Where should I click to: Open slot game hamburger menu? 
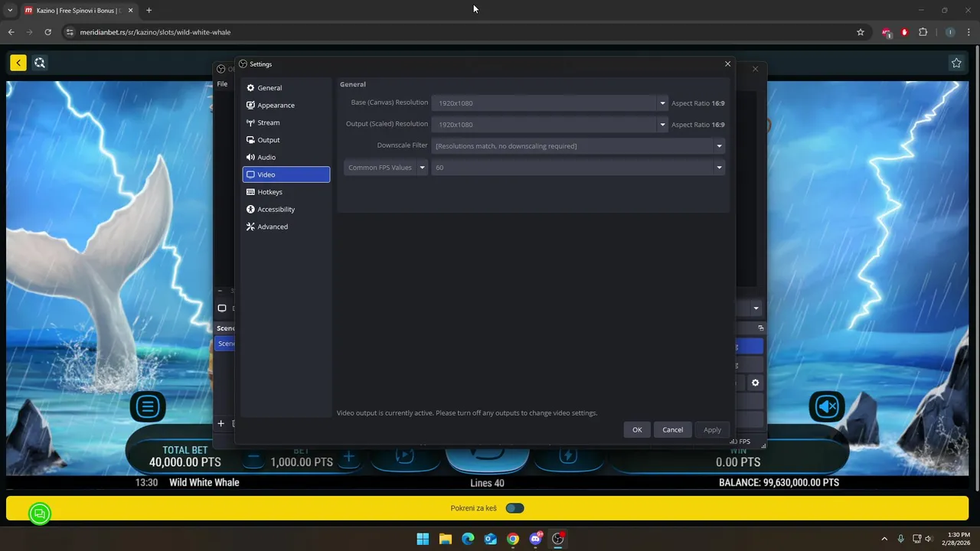tap(148, 406)
